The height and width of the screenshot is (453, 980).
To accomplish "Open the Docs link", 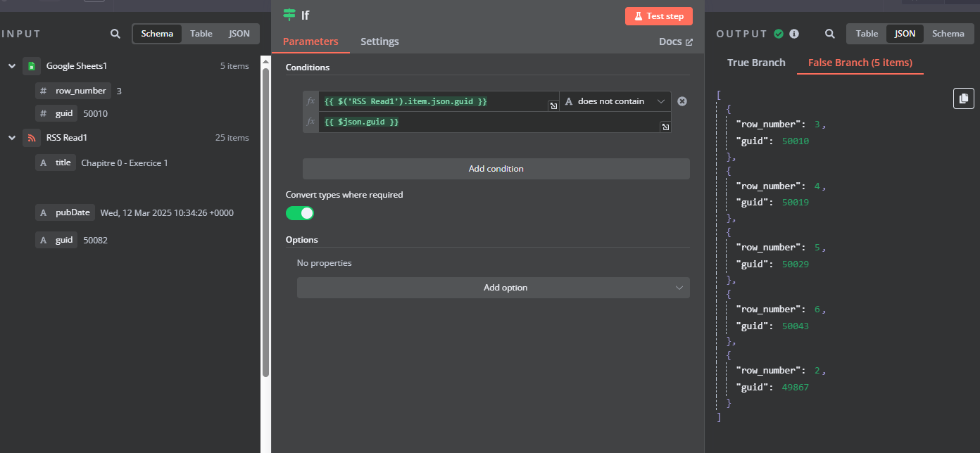I will (x=675, y=42).
